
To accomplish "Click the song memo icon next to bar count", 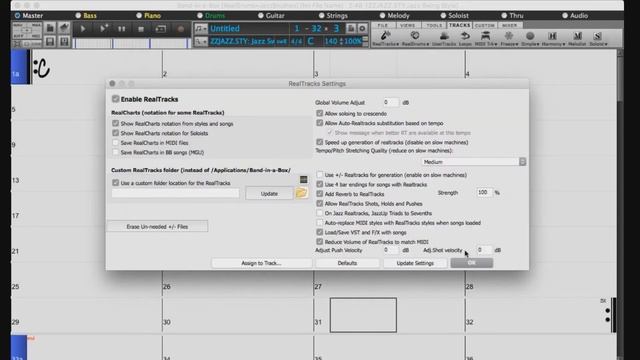I will click(351, 29).
